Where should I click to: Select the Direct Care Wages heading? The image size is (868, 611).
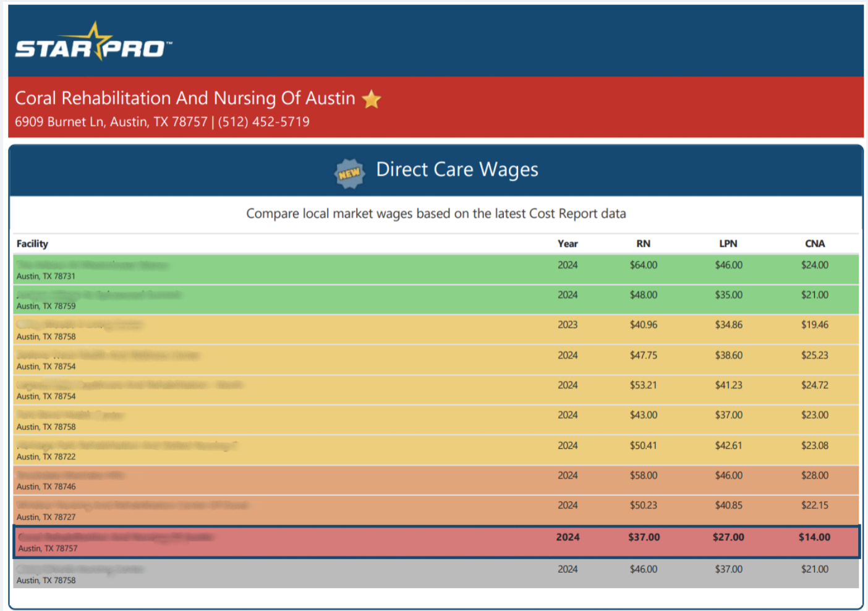pos(457,169)
